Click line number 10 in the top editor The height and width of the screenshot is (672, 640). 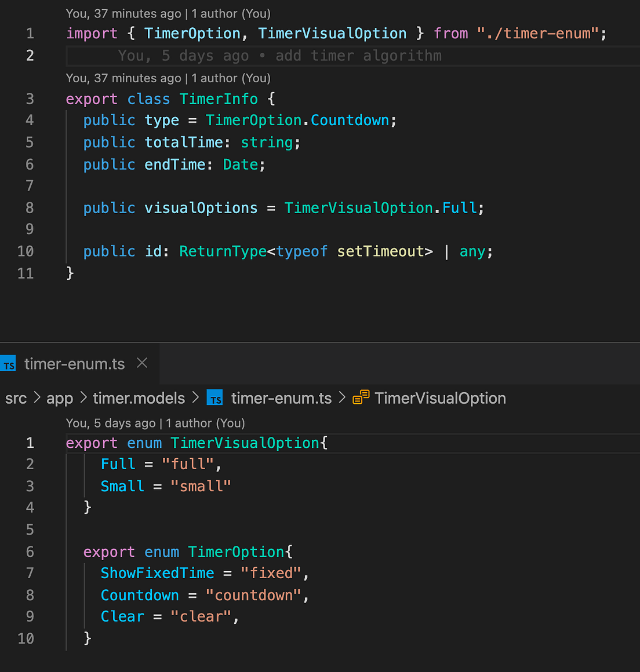pyautogui.click(x=26, y=251)
